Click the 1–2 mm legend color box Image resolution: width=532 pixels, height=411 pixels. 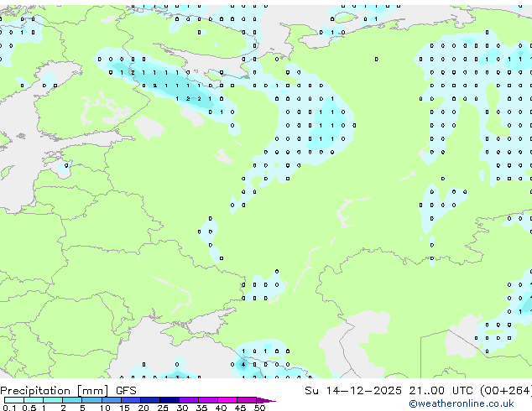pyautogui.click(x=53, y=400)
